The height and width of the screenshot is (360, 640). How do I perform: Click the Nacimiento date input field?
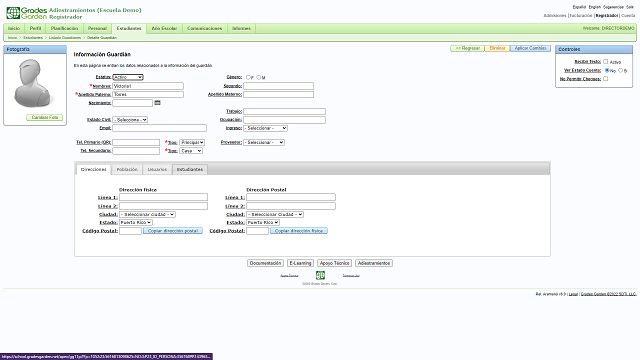point(133,103)
